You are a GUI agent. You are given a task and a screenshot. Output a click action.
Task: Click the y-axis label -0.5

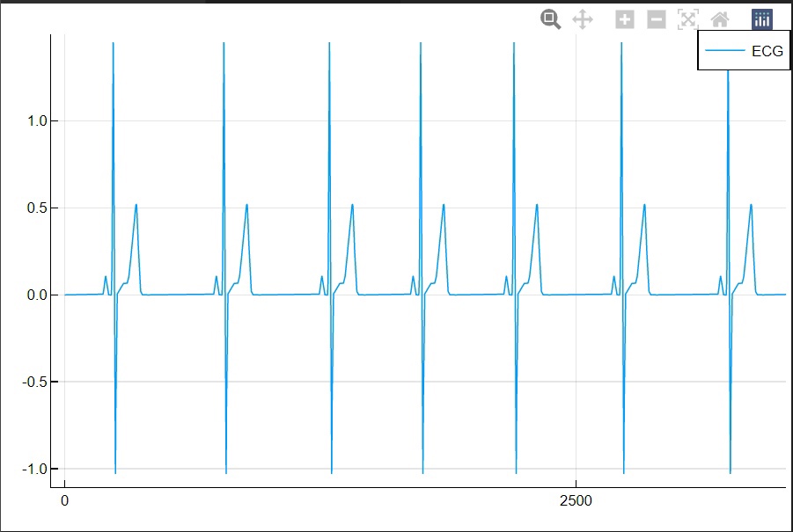pyautogui.click(x=34, y=382)
